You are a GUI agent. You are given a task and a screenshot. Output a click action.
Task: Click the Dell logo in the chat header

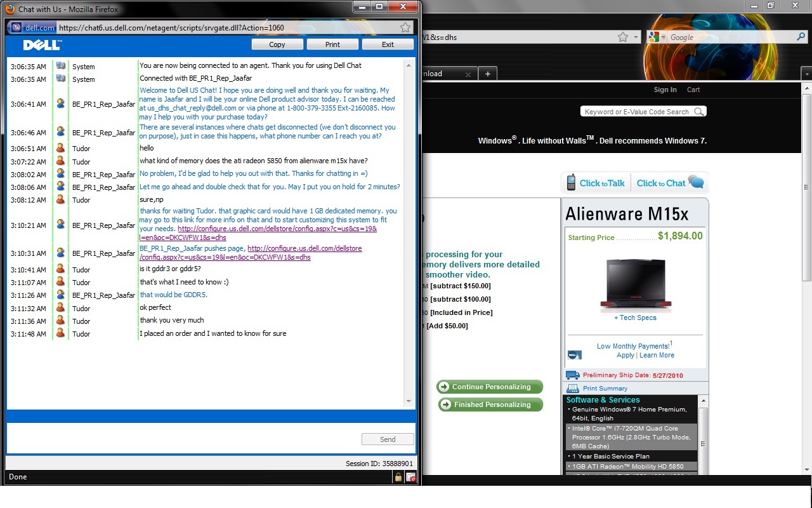click(x=42, y=44)
